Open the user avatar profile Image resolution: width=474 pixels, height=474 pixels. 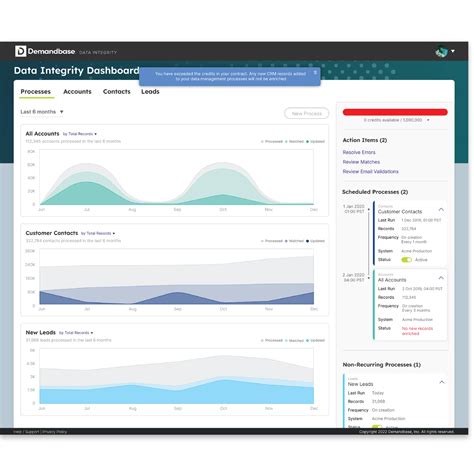tap(441, 52)
